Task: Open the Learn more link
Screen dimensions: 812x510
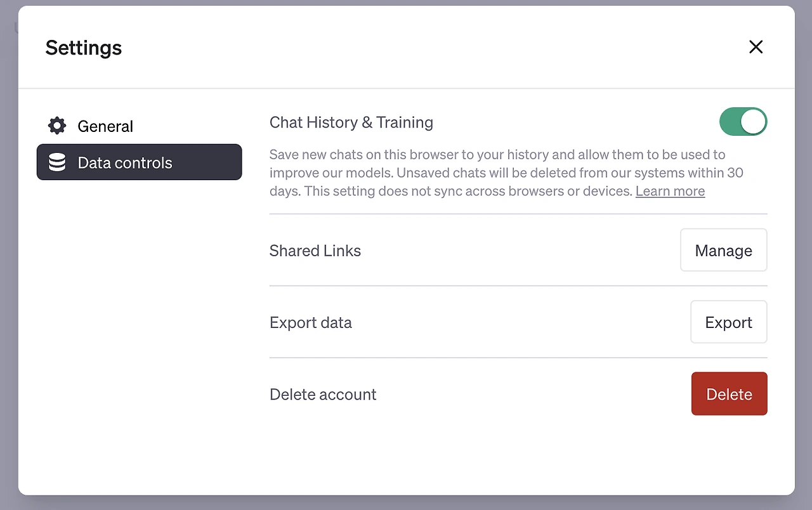Action: 670,191
